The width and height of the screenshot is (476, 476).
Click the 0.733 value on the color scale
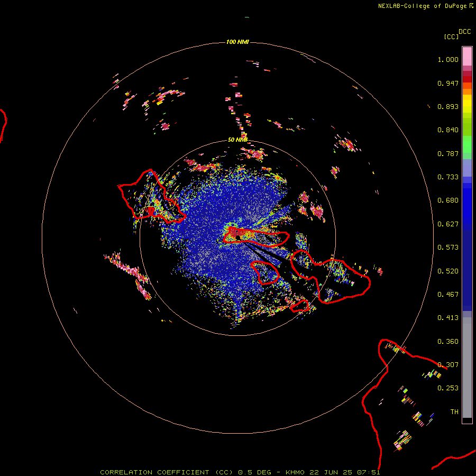448,177
